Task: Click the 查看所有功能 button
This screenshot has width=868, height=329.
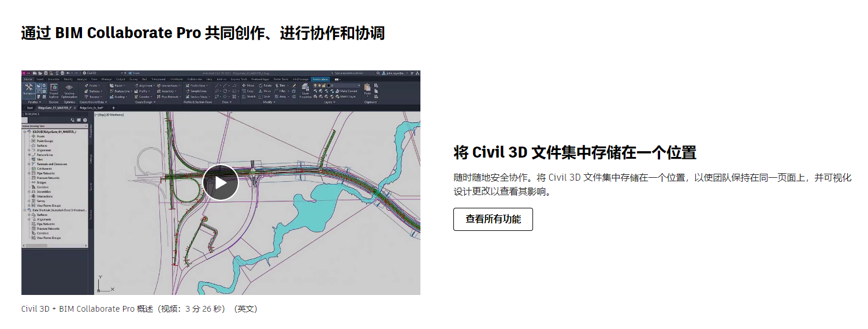Action: coord(493,219)
